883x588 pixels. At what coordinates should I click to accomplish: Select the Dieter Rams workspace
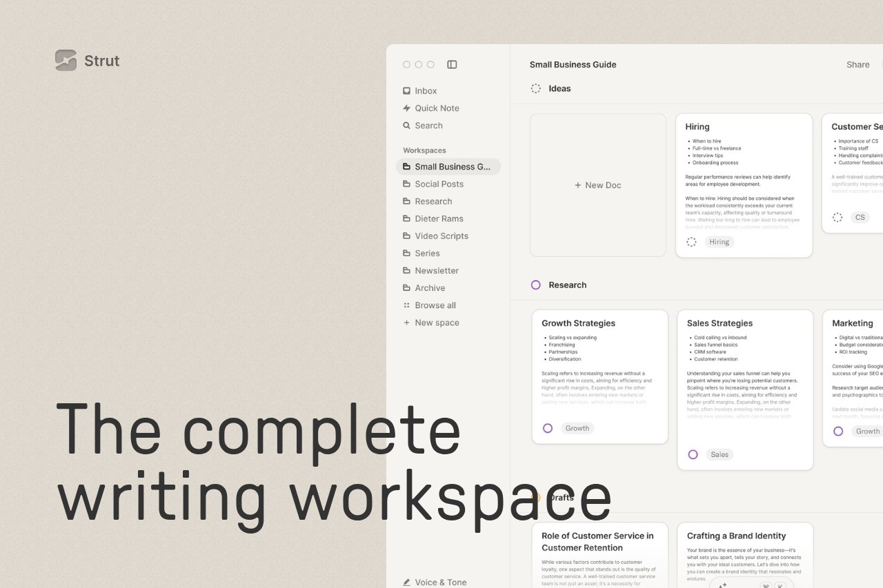pyautogui.click(x=439, y=219)
